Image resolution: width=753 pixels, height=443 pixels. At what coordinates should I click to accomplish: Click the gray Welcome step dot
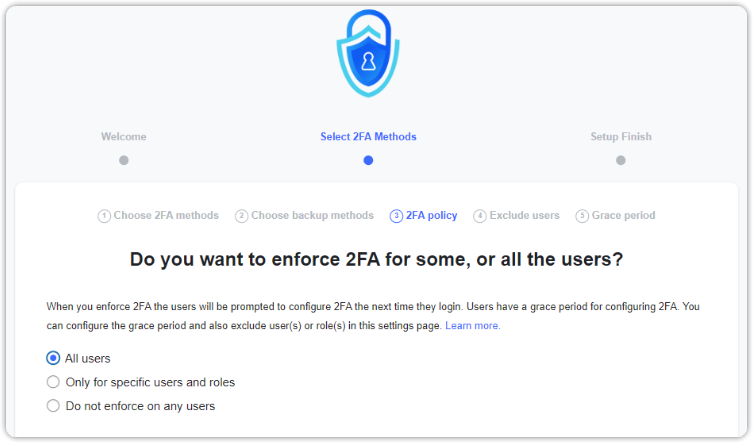(x=124, y=160)
